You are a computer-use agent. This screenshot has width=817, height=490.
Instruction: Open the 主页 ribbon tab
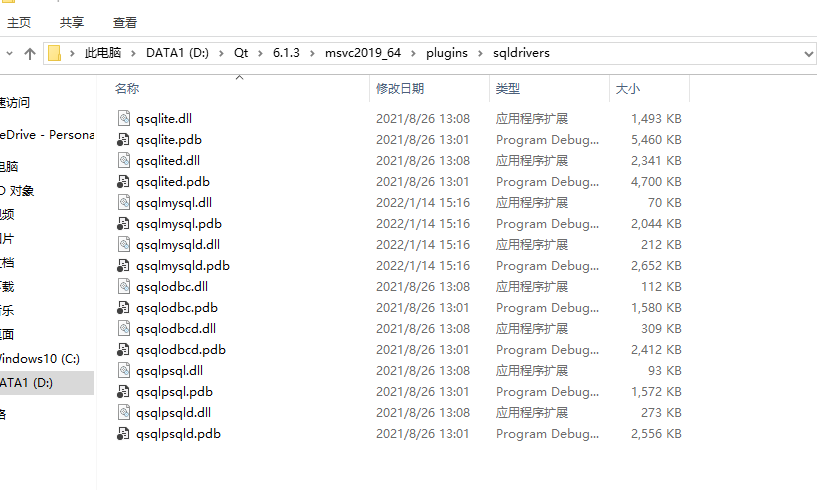[x=19, y=22]
